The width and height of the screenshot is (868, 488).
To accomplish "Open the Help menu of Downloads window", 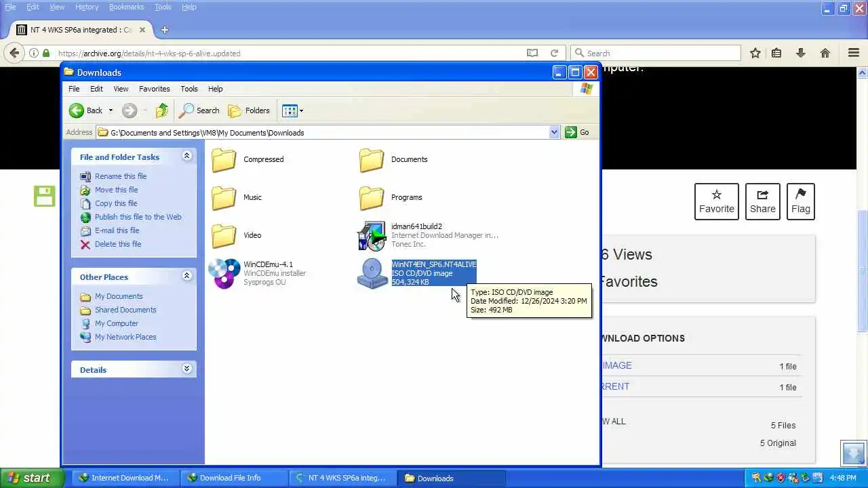I will coord(216,89).
